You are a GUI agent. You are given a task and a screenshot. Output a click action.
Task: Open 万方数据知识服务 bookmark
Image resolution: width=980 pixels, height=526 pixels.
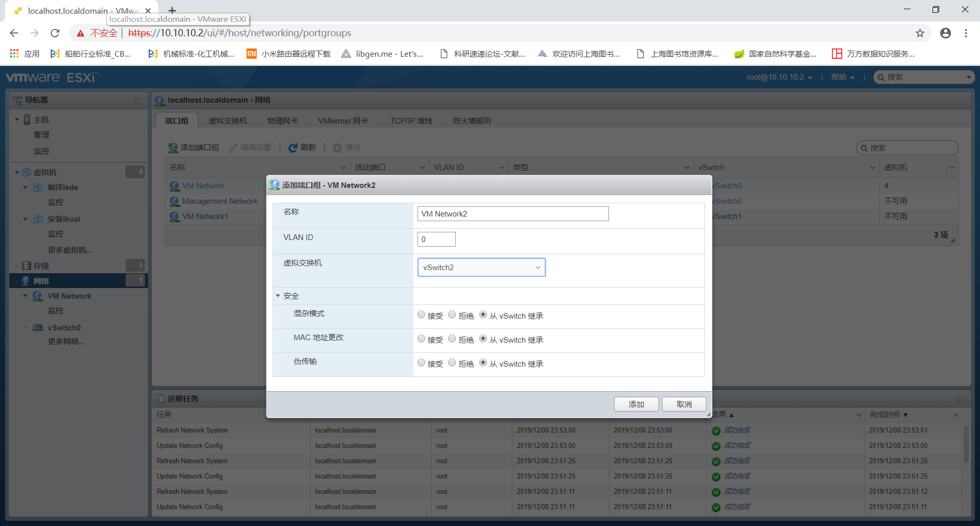click(x=873, y=54)
